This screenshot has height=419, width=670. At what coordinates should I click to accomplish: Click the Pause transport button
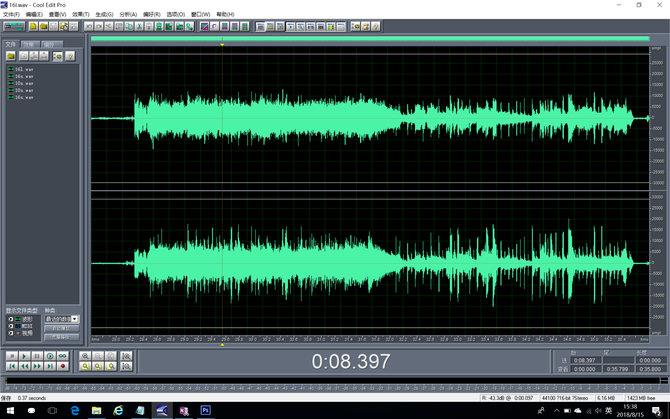click(37, 355)
